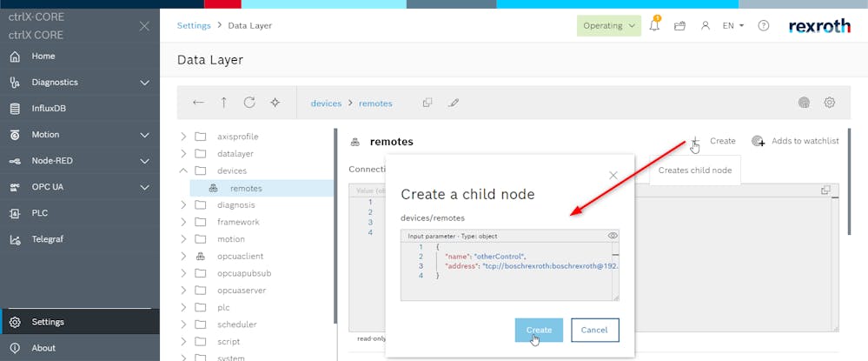The image size is (868, 361).
Task: Open the user profile icon
Action: 706,25
